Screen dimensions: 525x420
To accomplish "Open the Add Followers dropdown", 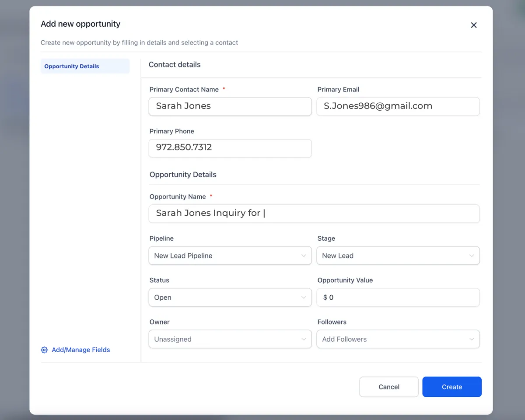I will point(394,339).
